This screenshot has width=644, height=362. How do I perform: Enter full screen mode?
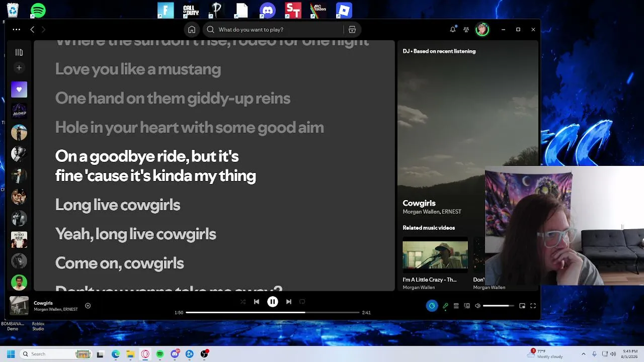click(x=533, y=306)
